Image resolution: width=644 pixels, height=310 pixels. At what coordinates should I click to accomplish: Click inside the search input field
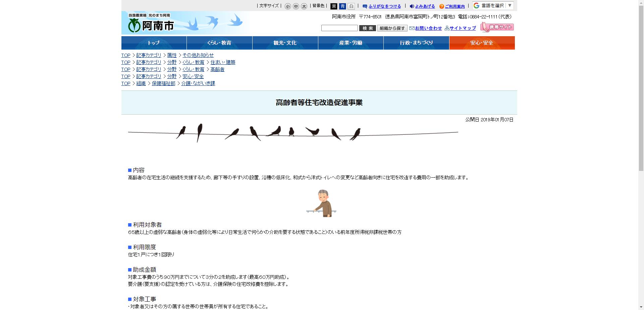coord(339,28)
